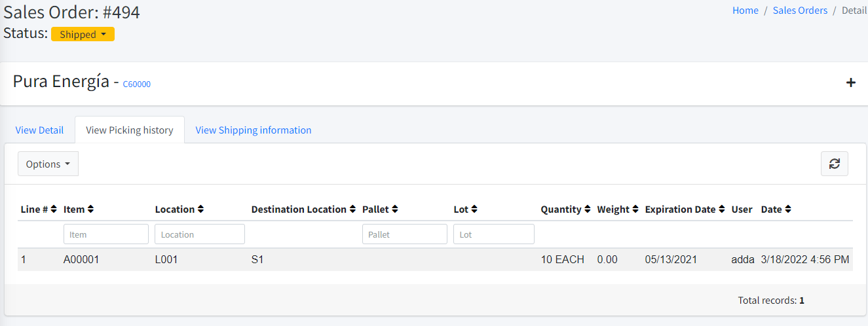
Task: Sort by Destination Location arrows
Action: [x=352, y=209]
